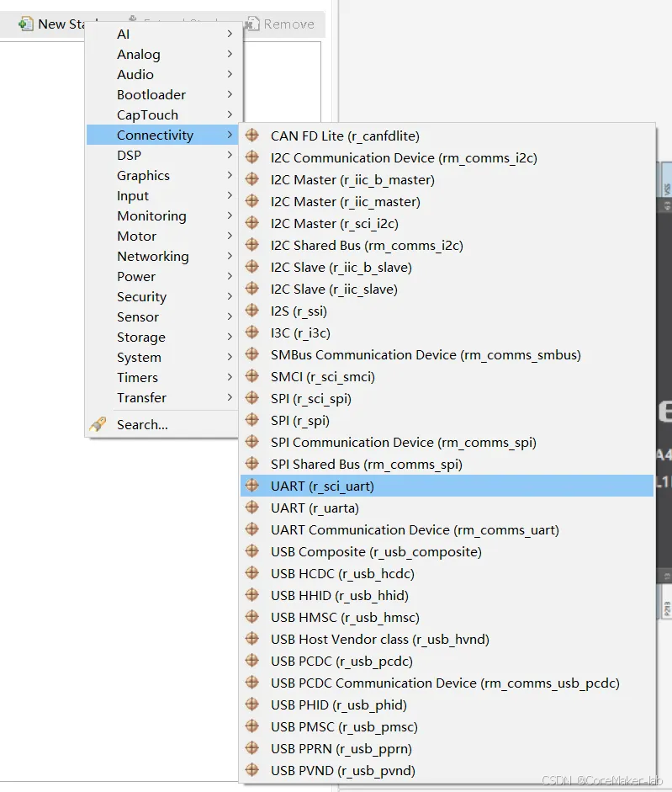
Task: Expand the Monitoring submenu arrow
Action: tap(230, 215)
